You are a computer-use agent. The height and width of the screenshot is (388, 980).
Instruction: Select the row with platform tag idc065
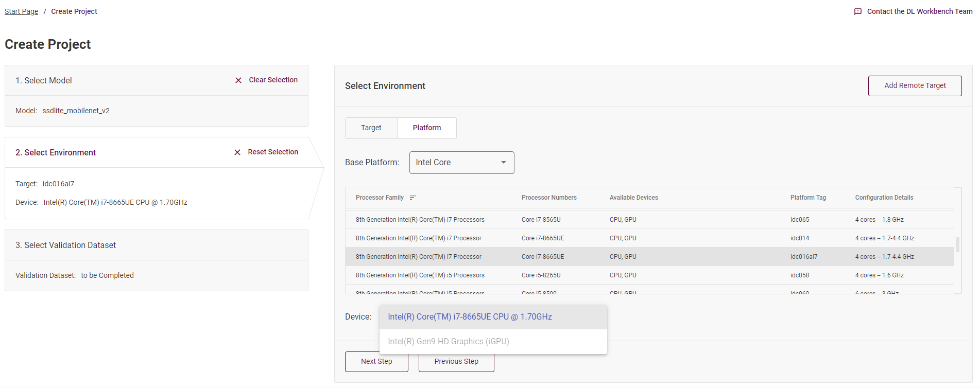click(649, 220)
